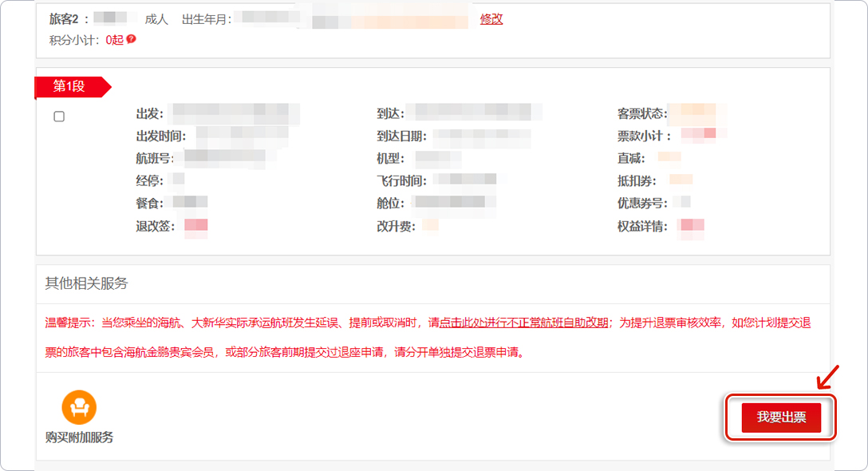Click the 改升费 fee value
The width and height of the screenshot is (868, 471).
[431, 227]
